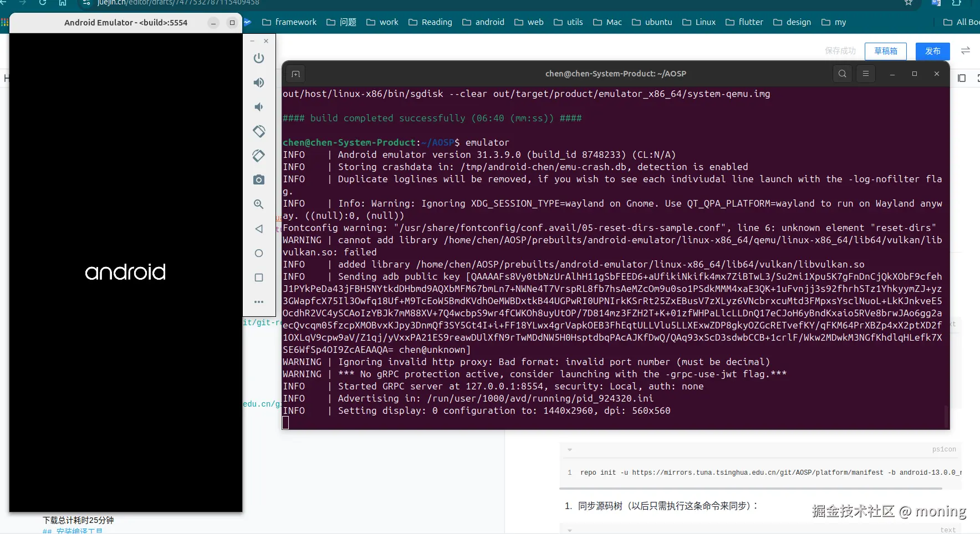980x534 pixels.
Task: Open the framework bookmarks folder
Action: [289, 22]
